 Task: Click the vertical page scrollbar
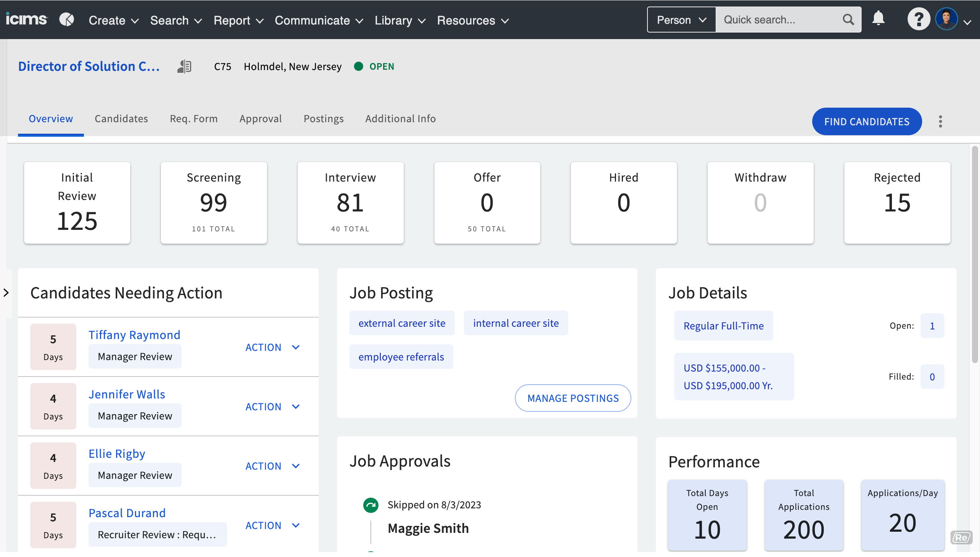tap(975, 255)
